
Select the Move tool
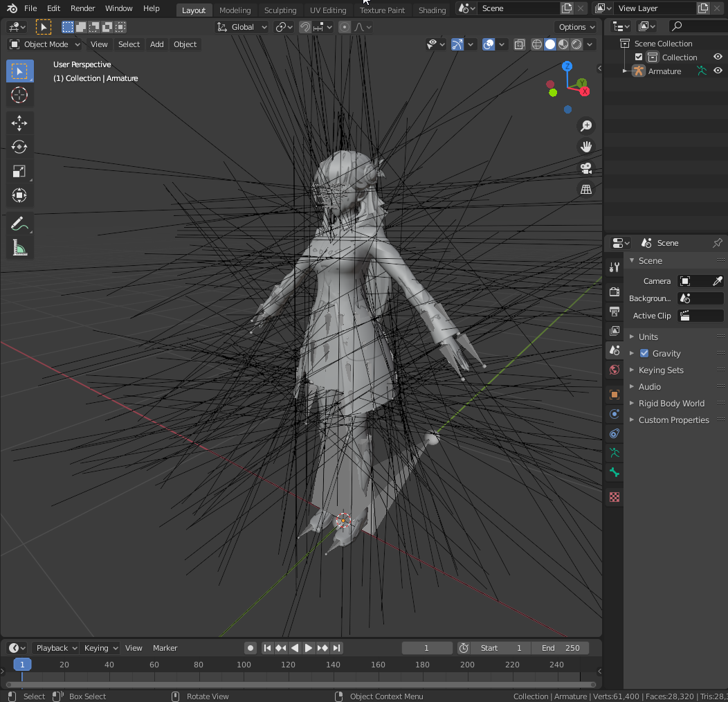click(x=19, y=123)
